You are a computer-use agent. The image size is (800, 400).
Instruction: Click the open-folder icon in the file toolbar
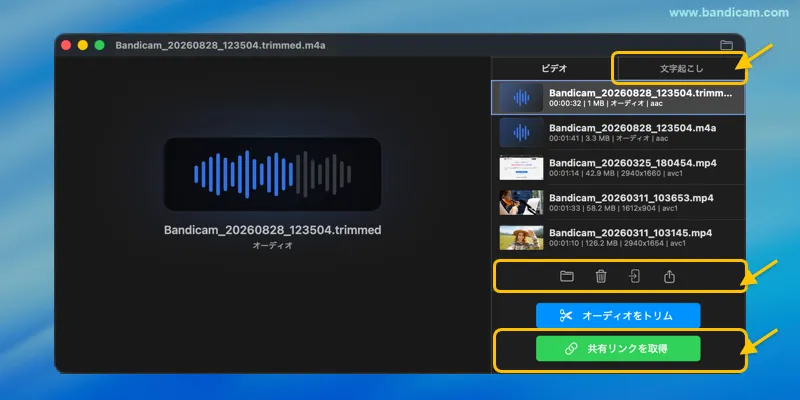tap(566, 277)
